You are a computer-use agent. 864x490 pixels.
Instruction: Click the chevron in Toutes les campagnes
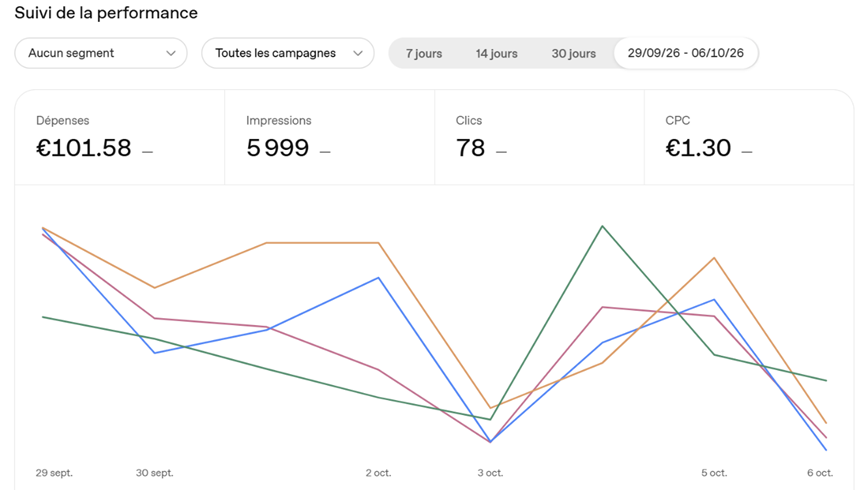point(358,53)
